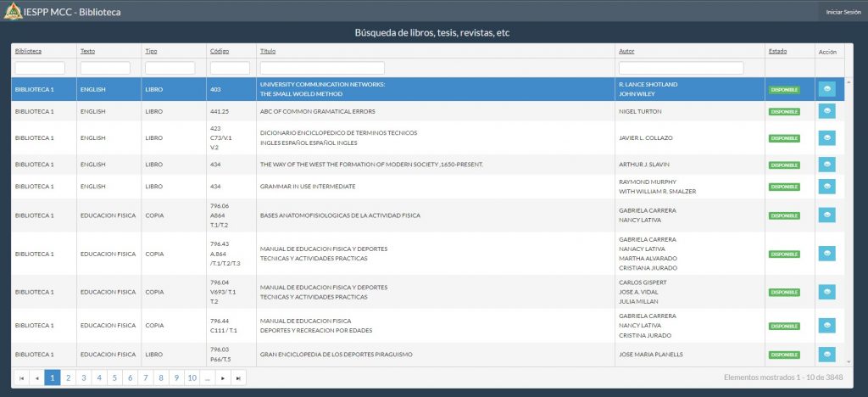868x397 pixels.
Task: Click IESPP MCC - Biblioteca title
Action: [72, 12]
